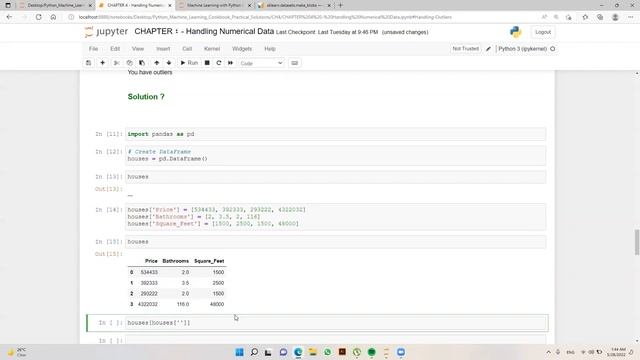640x360 pixels.
Task: Open the File menu
Action: (93, 49)
